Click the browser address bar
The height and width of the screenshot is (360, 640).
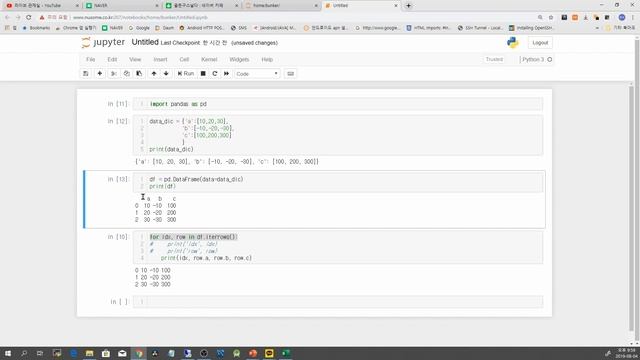click(x=302, y=17)
